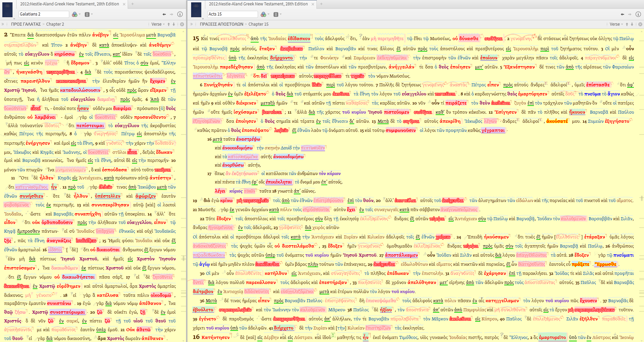
Task: Select the left Nestle-Aland 28th Edition tab
Action: pos(69,4)
